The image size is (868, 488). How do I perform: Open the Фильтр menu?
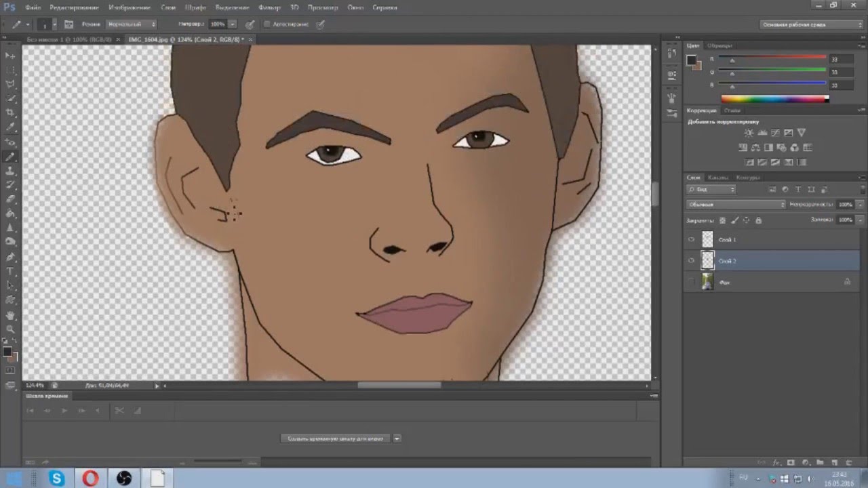(269, 7)
